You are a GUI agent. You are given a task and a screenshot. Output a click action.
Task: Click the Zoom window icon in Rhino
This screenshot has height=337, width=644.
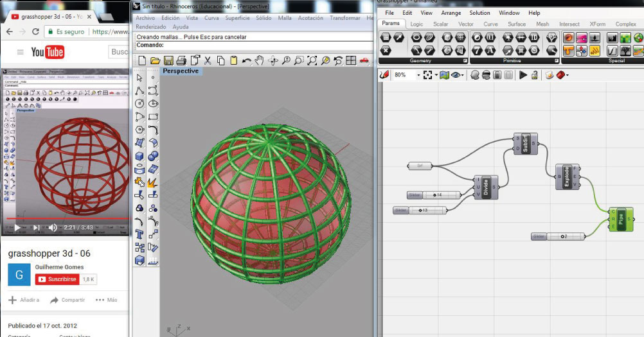click(299, 61)
